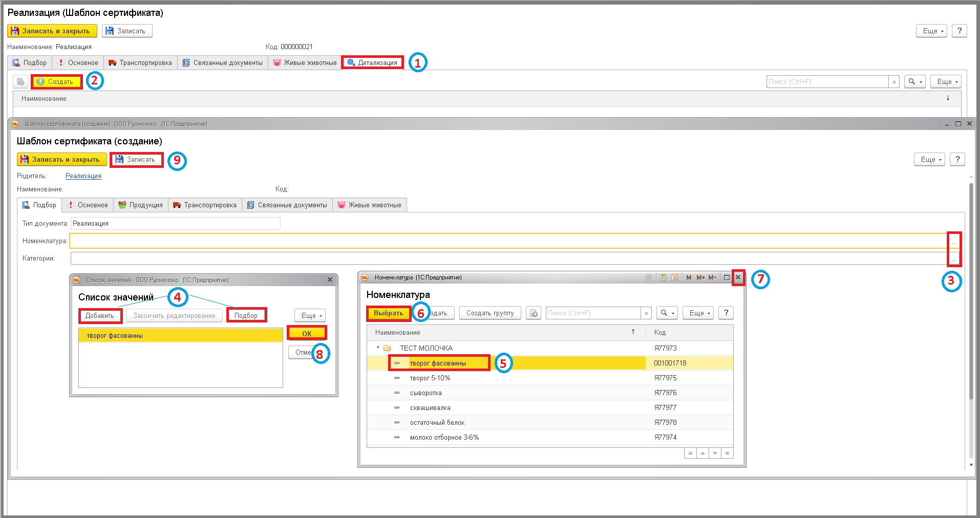Open Основное tab in template creation form

point(88,205)
